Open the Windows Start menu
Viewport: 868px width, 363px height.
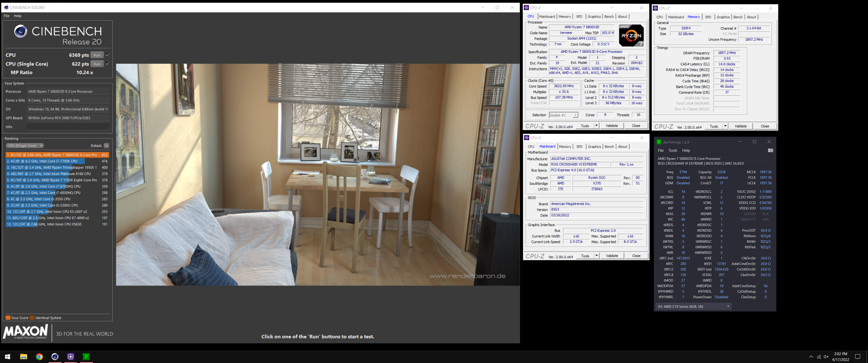8,357
